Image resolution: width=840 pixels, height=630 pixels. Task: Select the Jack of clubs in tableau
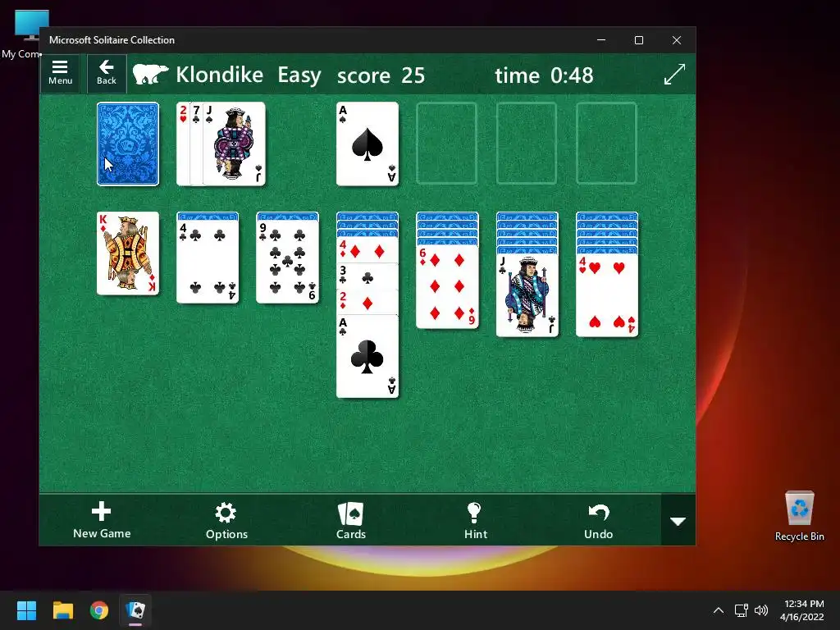[527, 295]
